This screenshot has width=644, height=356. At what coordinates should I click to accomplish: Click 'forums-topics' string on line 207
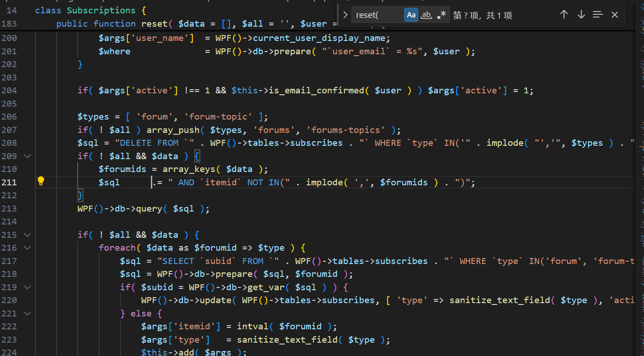[x=346, y=130]
